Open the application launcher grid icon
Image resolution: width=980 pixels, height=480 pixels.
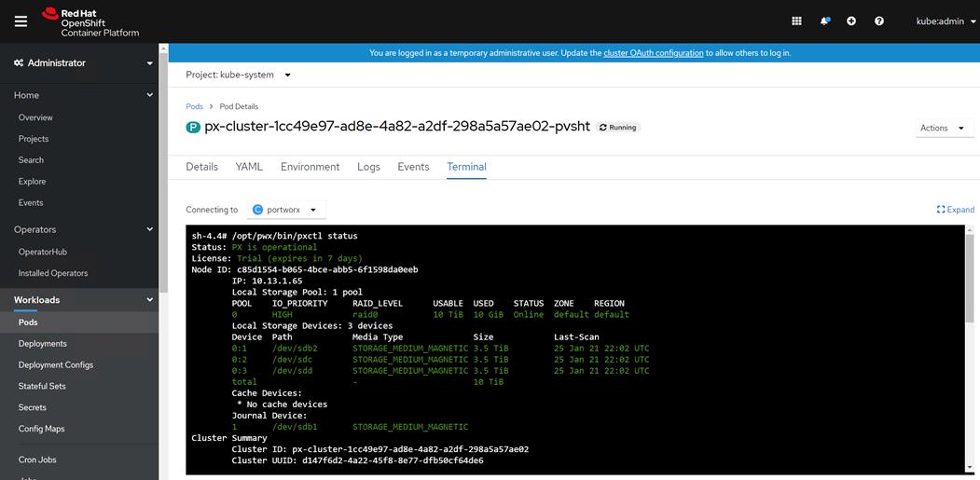(x=796, y=21)
